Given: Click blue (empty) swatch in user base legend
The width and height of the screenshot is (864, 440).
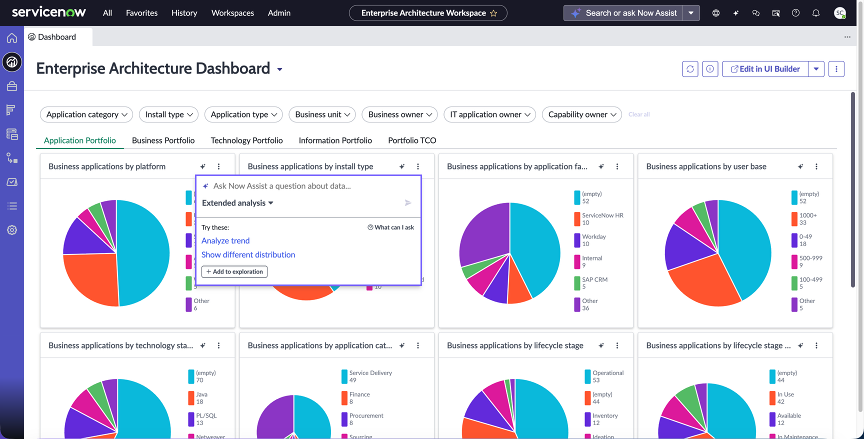Looking at the screenshot, I should [x=795, y=198].
